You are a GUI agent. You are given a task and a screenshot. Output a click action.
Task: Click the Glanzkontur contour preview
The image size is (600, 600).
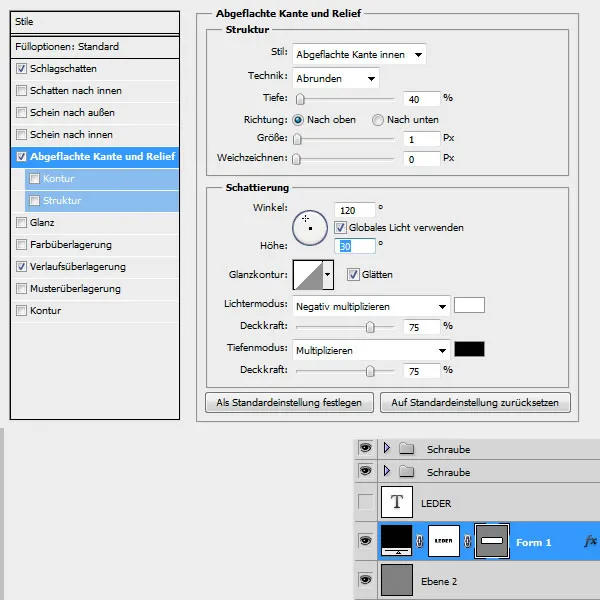pyautogui.click(x=306, y=275)
